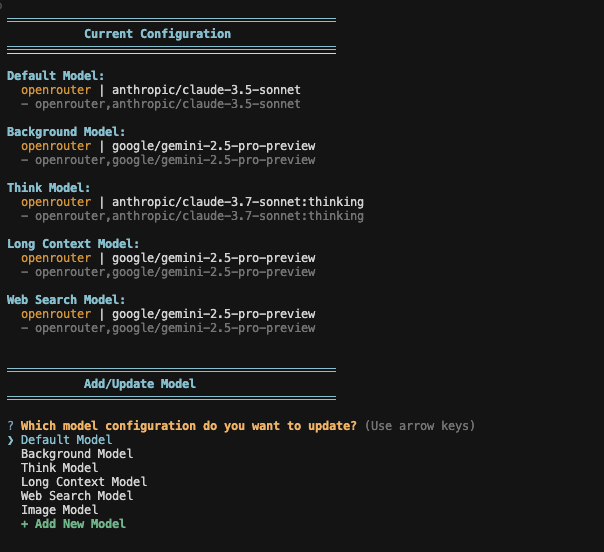
Task: Click the ❯ selection pointer arrow
Action: pyautogui.click(x=10, y=440)
